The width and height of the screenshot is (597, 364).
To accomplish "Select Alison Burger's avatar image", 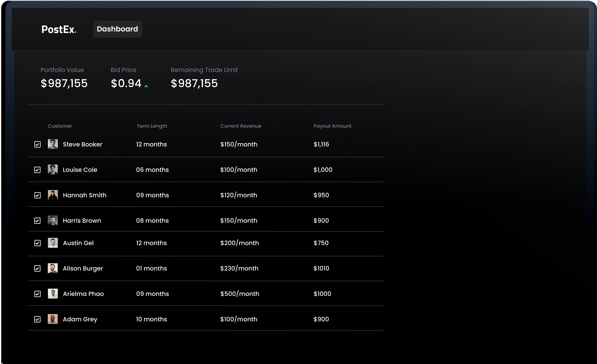I will click(53, 268).
